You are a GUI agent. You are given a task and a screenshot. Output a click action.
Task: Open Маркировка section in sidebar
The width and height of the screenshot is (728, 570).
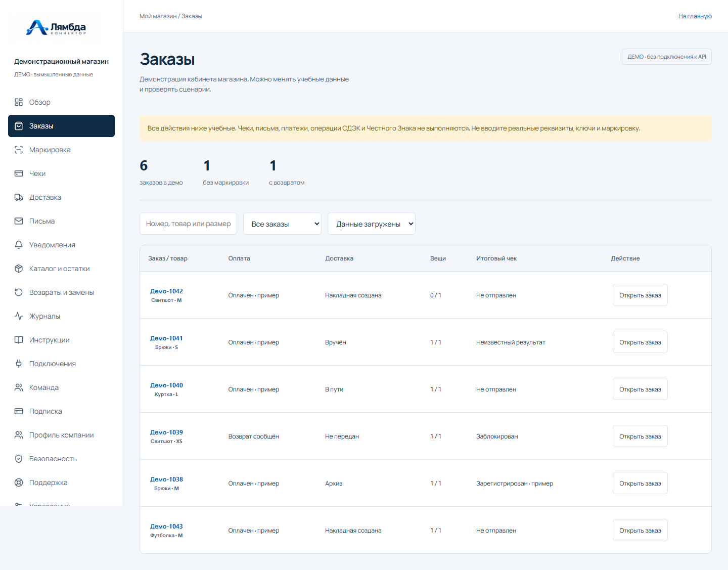pos(61,150)
